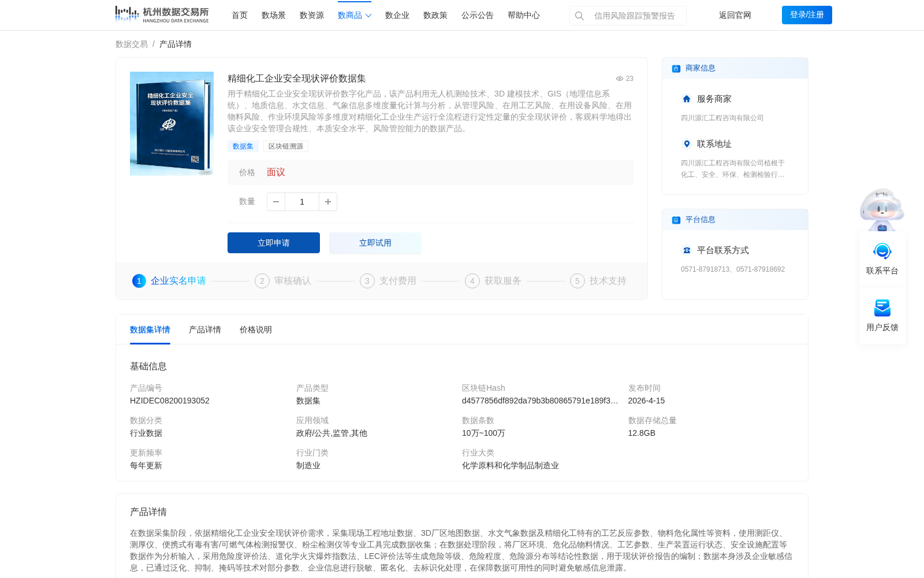Switch to 产品详情 tab
The width and height of the screenshot is (924, 578).
(x=205, y=329)
